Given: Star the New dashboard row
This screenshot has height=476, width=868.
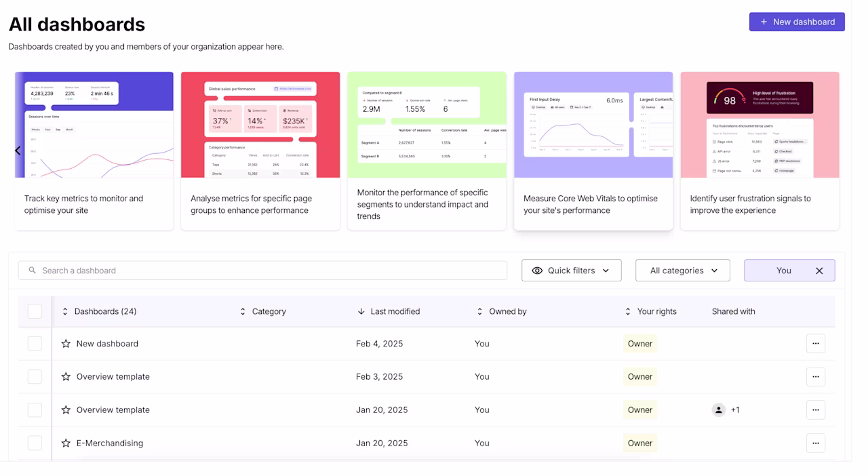Looking at the screenshot, I should tap(66, 344).
